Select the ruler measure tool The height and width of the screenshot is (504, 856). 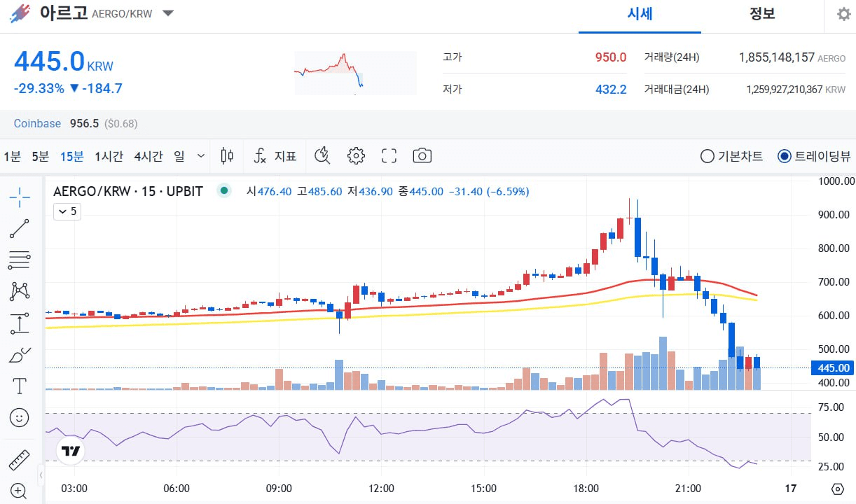click(20, 460)
